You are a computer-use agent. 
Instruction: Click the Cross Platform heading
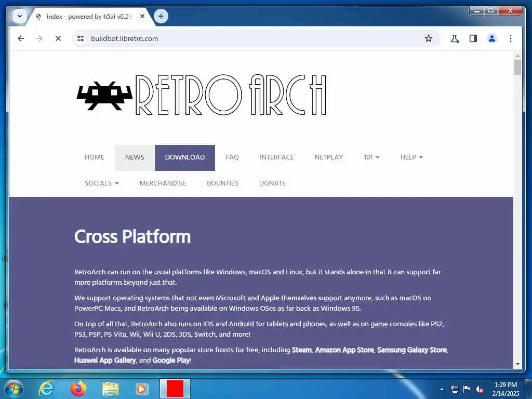pyautogui.click(x=132, y=237)
